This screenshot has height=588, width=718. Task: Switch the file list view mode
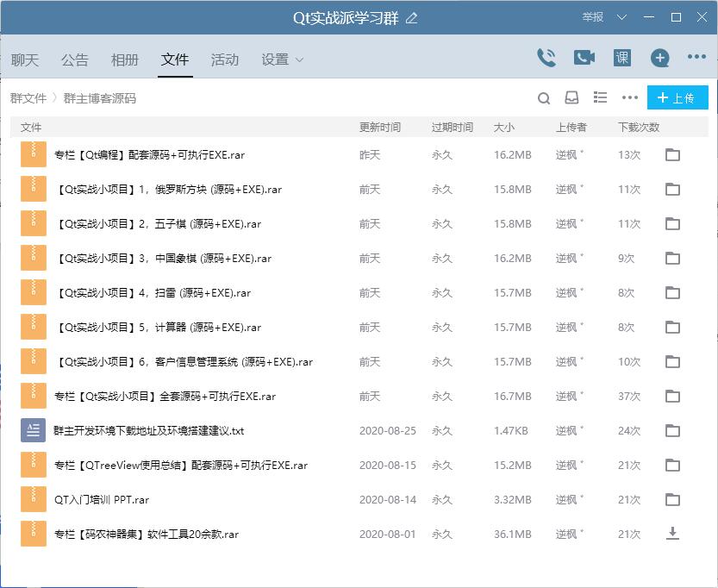point(600,97)
